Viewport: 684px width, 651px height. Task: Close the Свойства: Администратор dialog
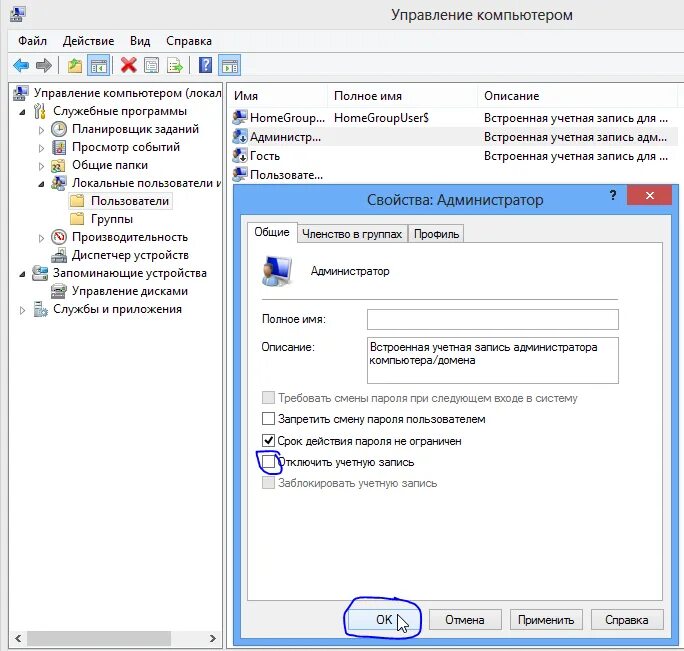coord(650,195)
